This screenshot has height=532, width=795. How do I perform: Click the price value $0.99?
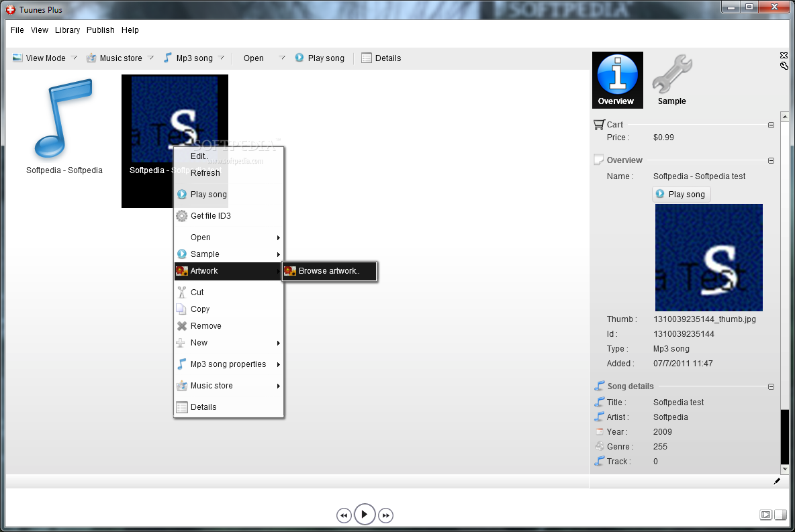coord(663,138)
